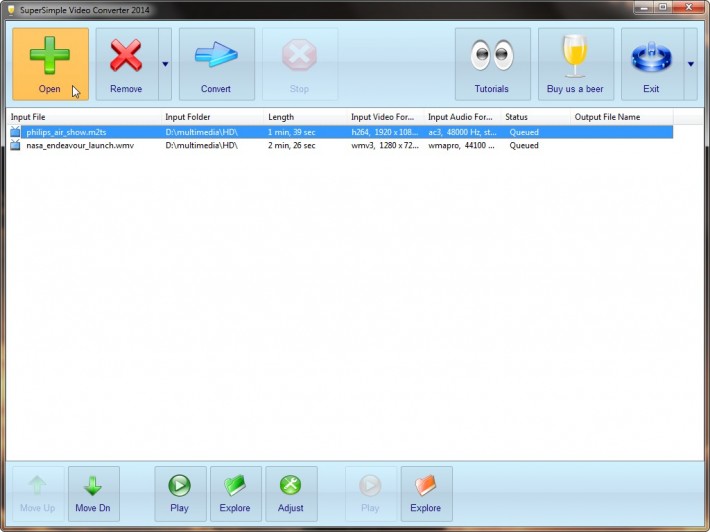Click Buy us a beer button

[x=576, y=64]
